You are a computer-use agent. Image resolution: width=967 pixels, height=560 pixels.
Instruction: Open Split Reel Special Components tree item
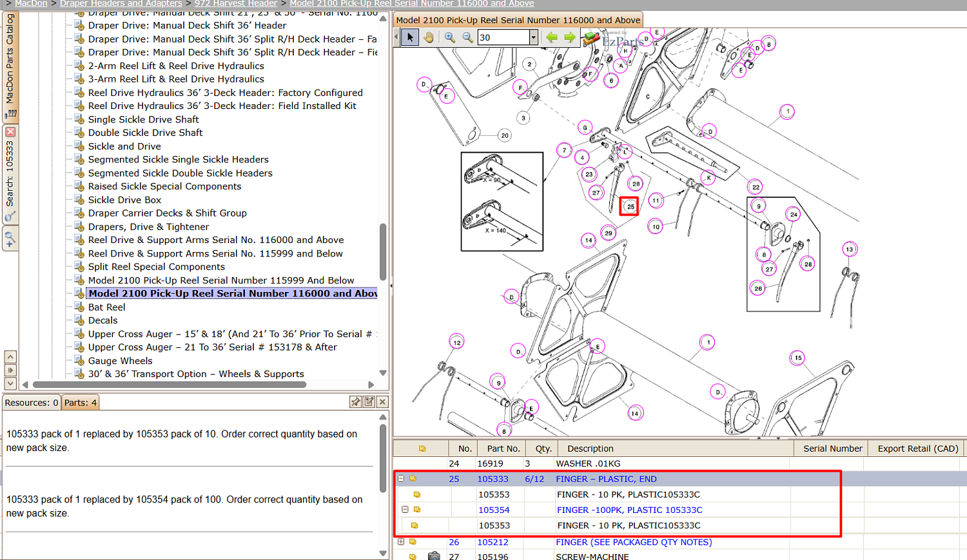(157, 267)
